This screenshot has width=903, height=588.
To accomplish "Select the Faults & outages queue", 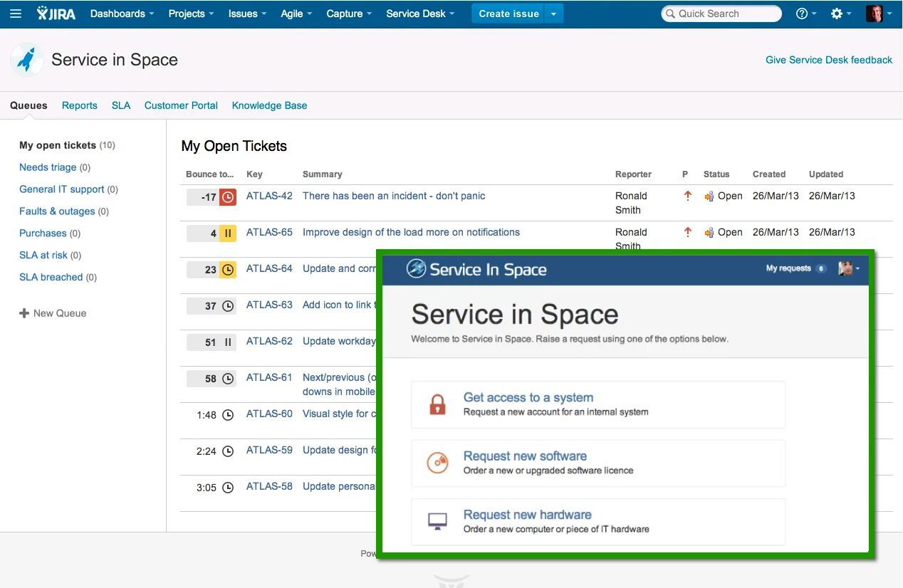I will (64, 211).
